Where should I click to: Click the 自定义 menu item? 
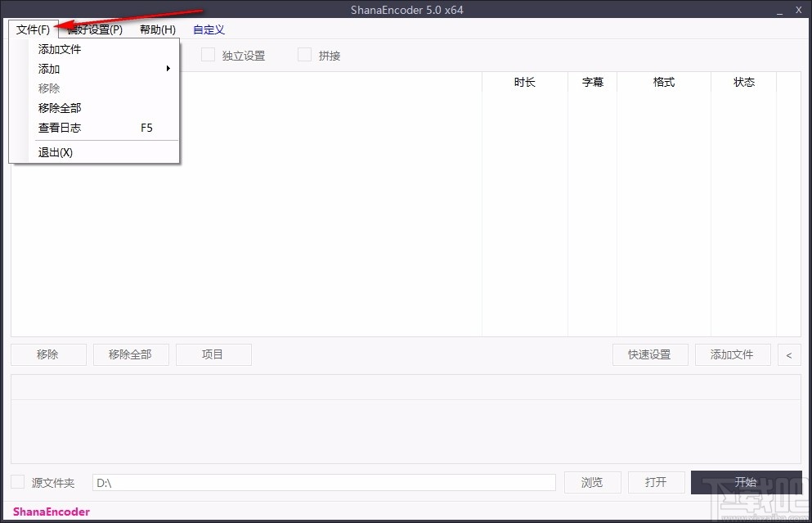(x=209, y=29)
